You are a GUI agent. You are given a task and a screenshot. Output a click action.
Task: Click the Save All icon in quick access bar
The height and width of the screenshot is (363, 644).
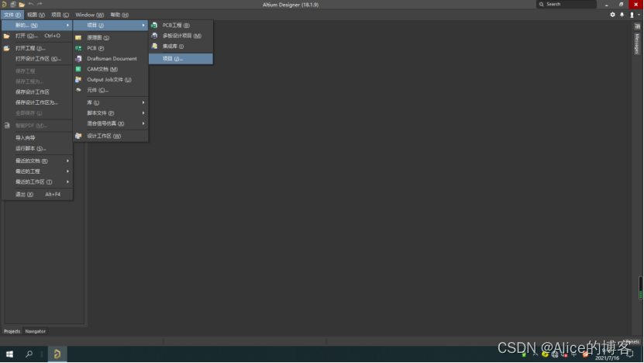coord(12,5)
